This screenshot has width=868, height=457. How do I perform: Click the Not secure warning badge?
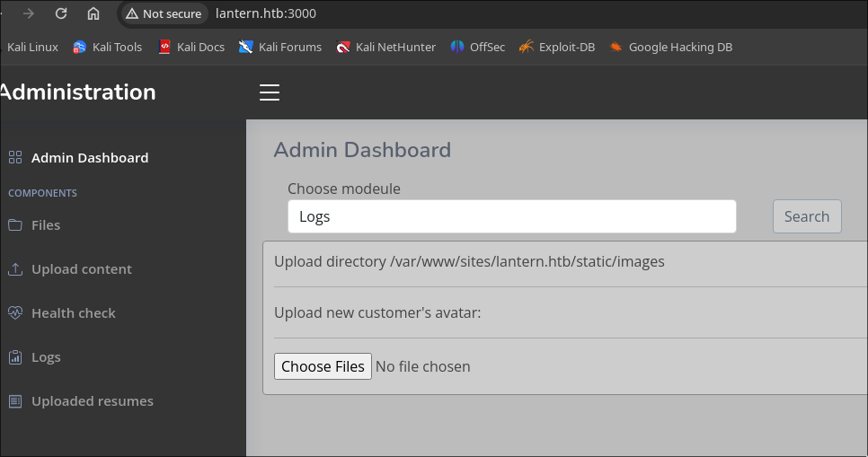pos(164,13)
